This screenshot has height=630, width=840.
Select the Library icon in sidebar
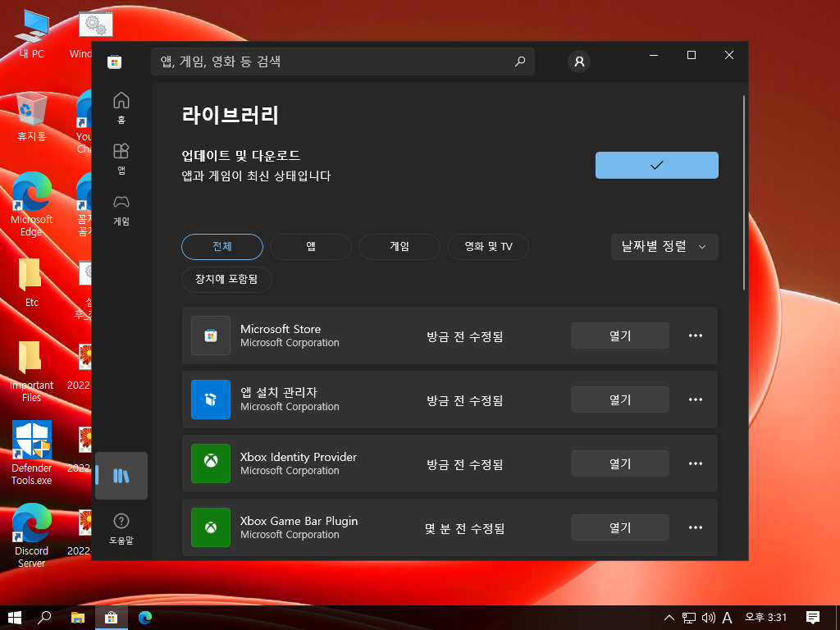pyautogui.click(x=121, y=476)
